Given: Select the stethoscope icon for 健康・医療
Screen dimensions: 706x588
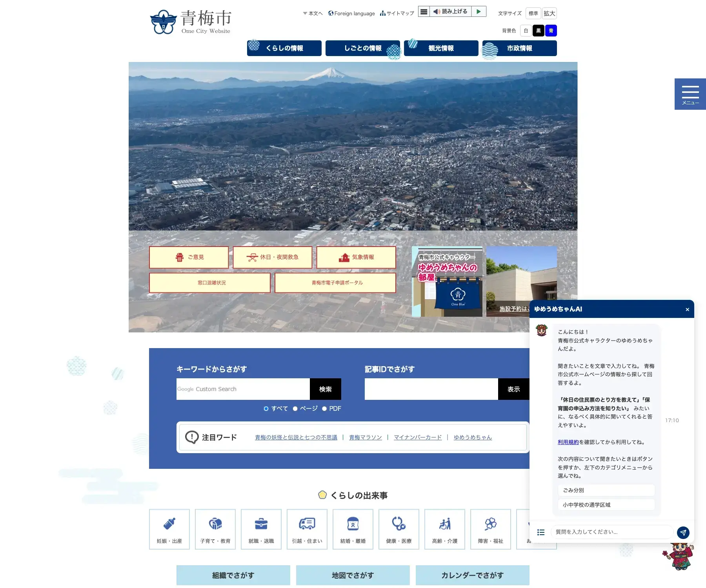Looking at the screenshot, I should point(398,523).
